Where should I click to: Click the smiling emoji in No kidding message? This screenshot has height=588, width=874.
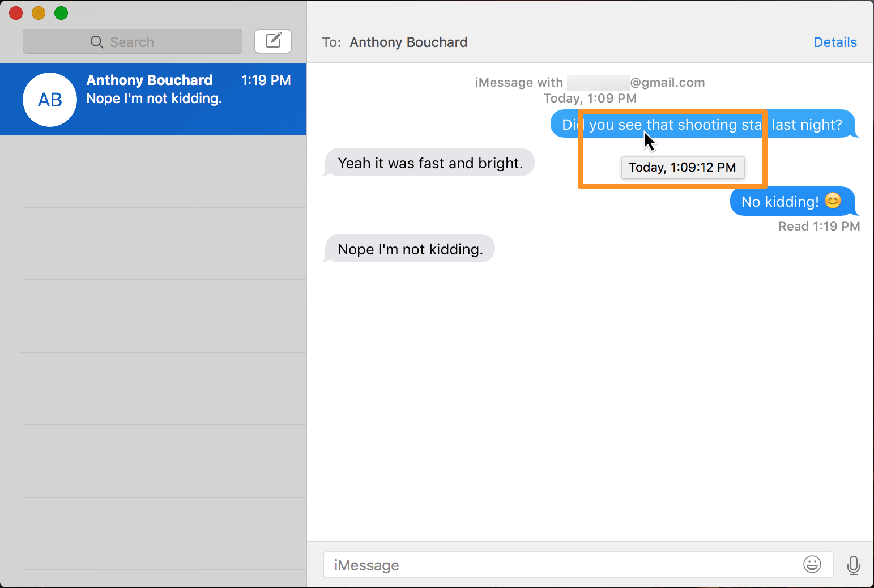pyautogui.click(x=833, y=201)
